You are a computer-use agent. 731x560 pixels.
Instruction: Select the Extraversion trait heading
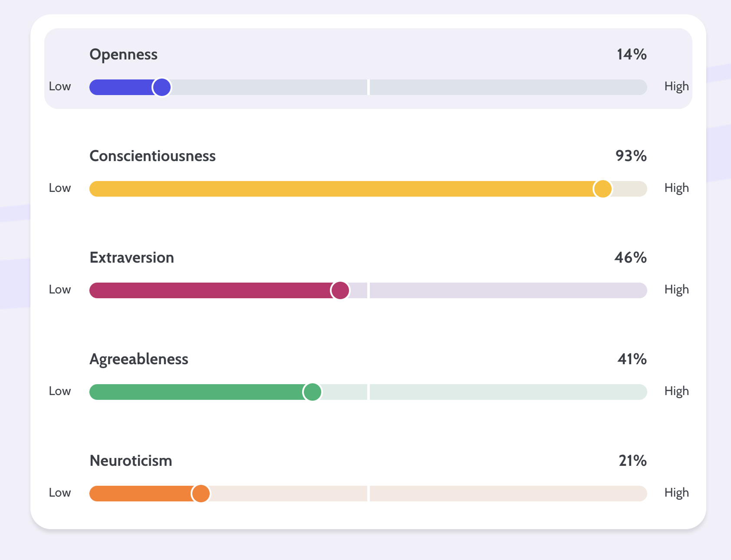132,258
